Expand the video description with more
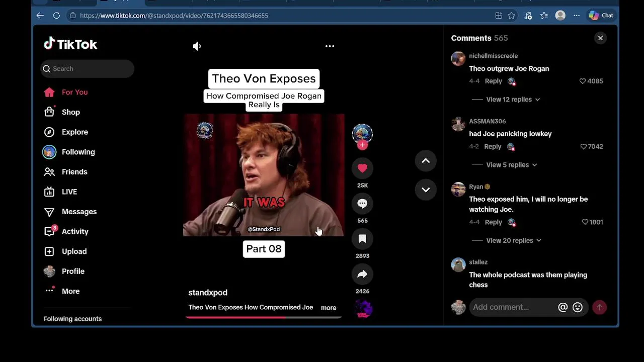Screen dimensions: 644x362 [329, 308]
